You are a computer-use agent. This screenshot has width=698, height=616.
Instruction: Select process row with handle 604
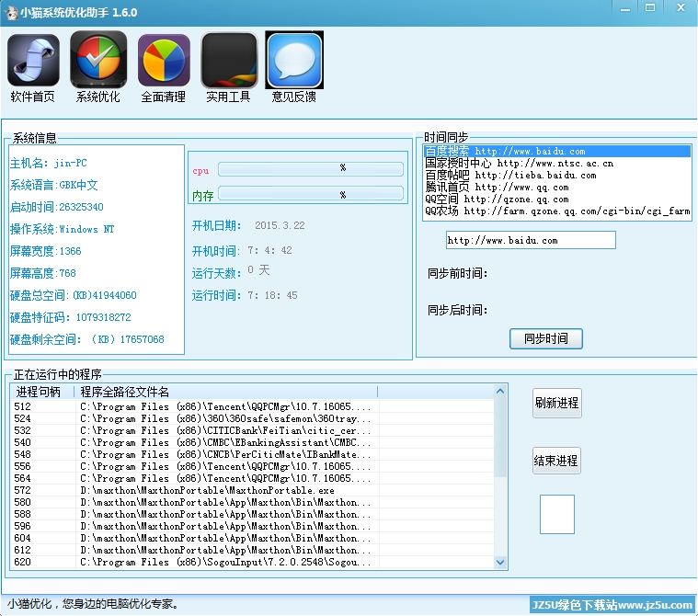coord(252,538)
